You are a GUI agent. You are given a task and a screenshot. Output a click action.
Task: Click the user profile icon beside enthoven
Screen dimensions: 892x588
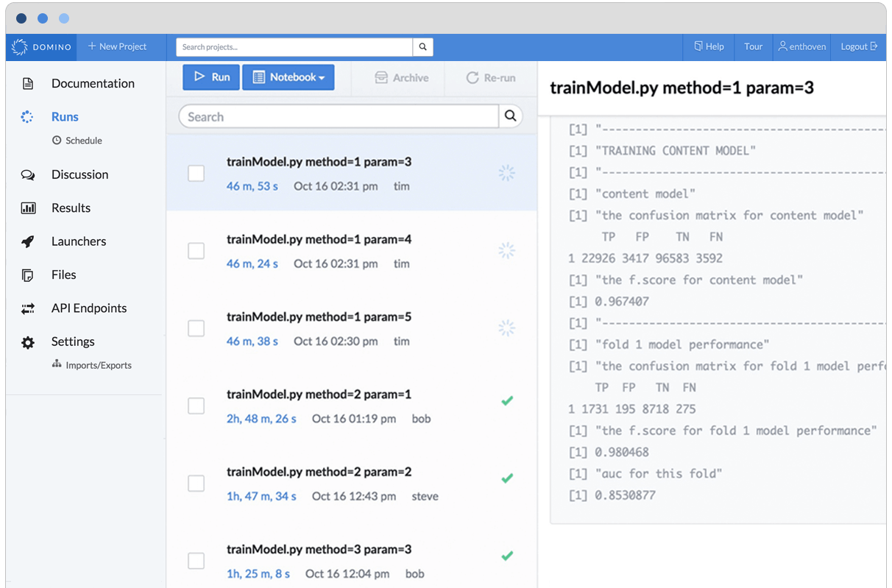[x=783, y=46]
